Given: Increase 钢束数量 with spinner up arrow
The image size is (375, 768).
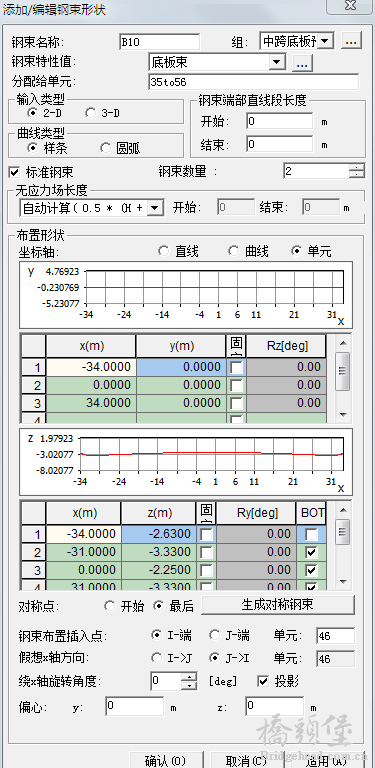Looking at the screenshot, I should tap(357, 168).
